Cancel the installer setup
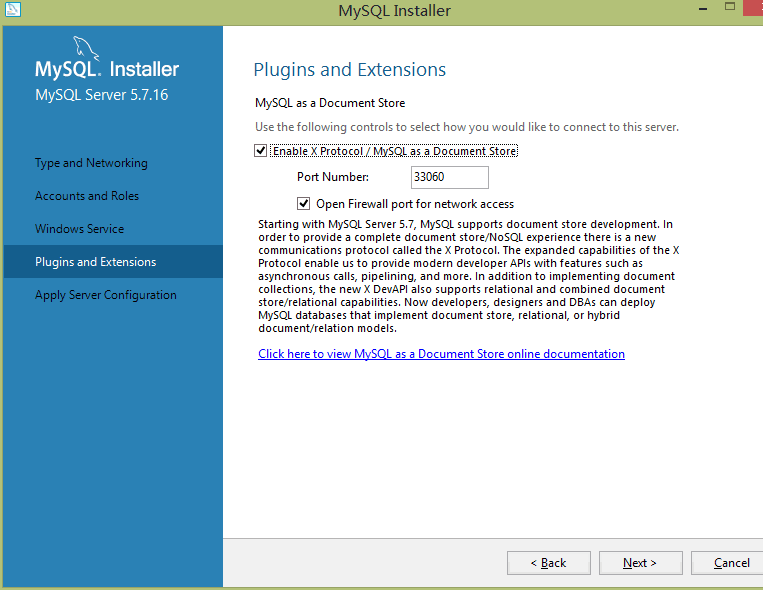Viewport: 763px width, 590px height. tap(731, 563)
